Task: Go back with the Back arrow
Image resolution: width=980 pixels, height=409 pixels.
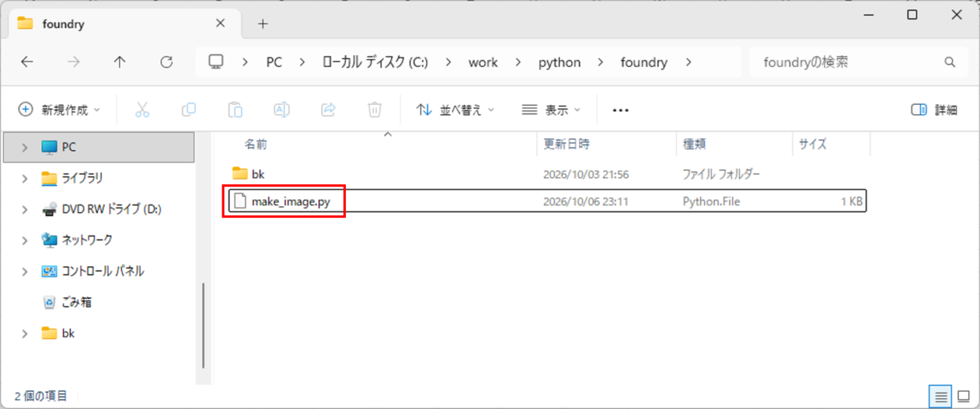Action: click(27, 63)
